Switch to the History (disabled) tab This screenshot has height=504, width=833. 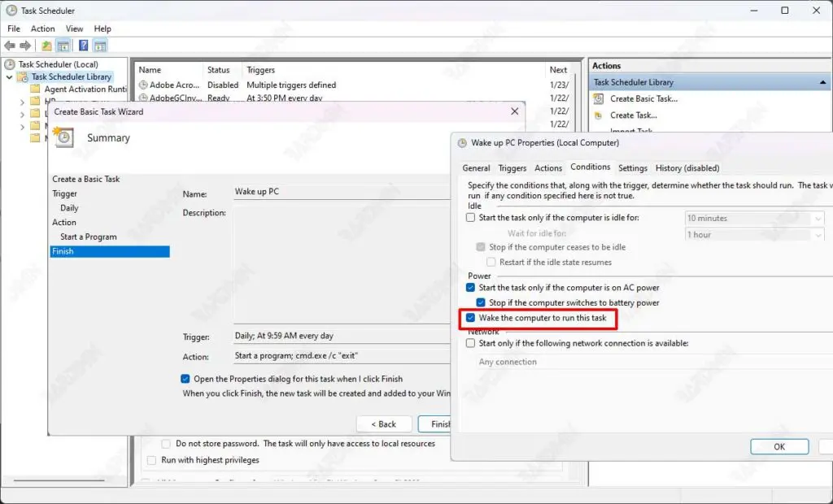coord(687,168)
